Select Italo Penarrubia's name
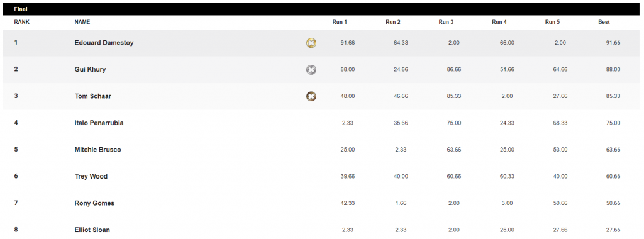Image resolution: width=644 pixels, height=239 pixels. pos(99,123)
